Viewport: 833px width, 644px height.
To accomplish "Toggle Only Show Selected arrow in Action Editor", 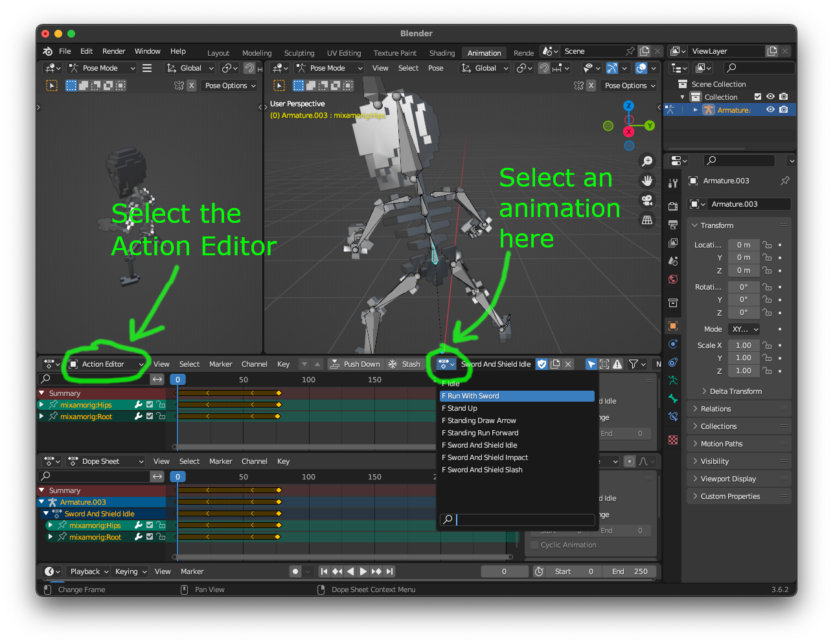I will tap(591, 364).
